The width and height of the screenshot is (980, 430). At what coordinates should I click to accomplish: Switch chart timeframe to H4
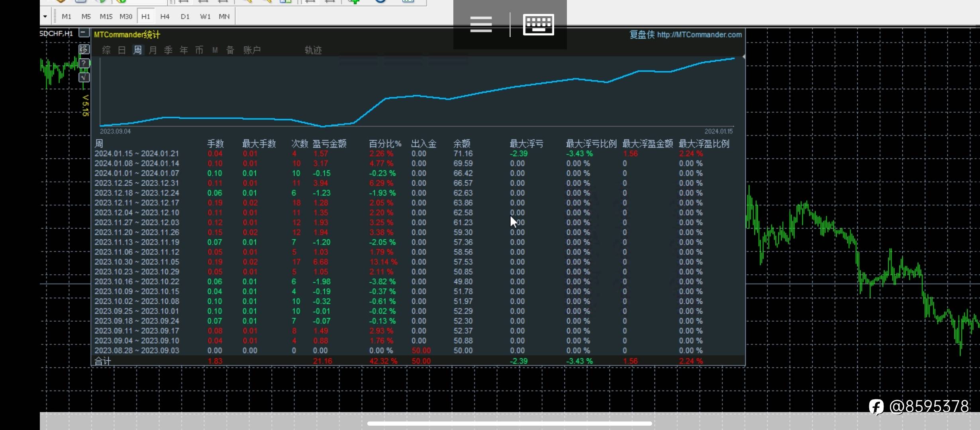click(165, 17)
